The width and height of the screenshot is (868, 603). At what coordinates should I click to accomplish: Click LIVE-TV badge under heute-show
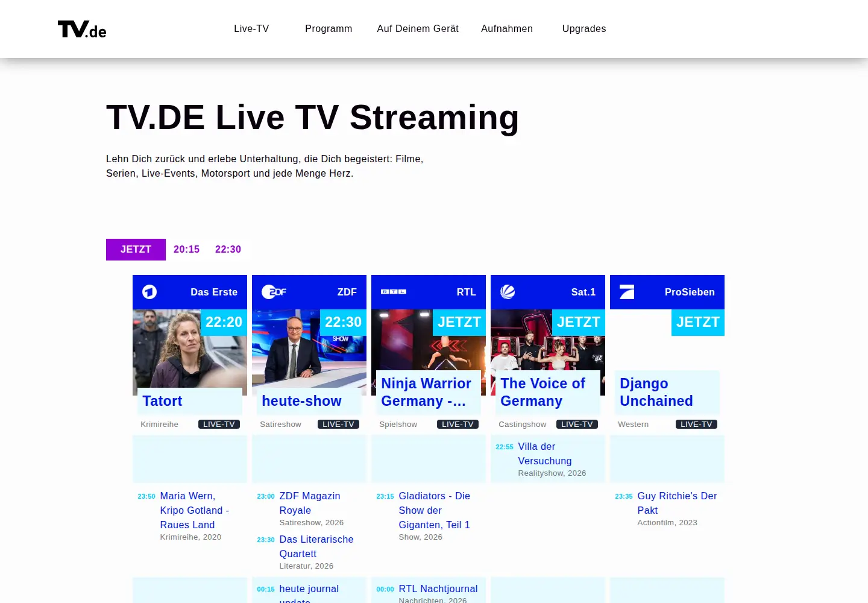point(338,425)
